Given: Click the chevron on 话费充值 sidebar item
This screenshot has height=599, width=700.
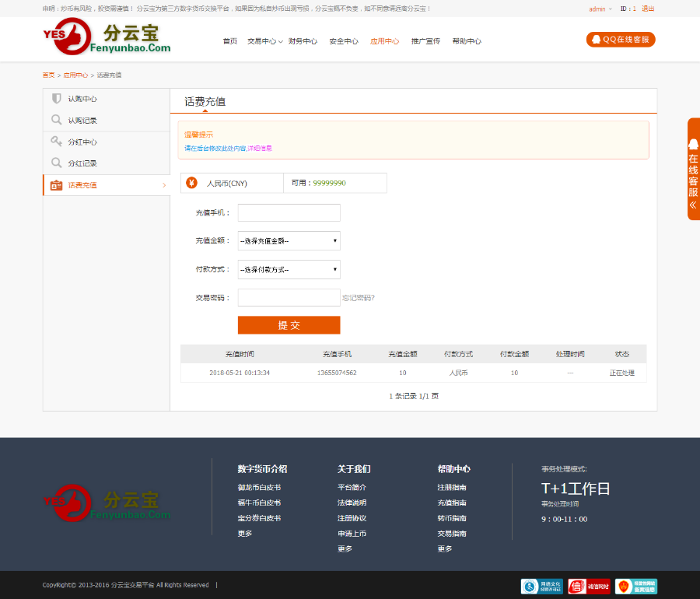Looking at the screenshot, I should pos(164,185).
